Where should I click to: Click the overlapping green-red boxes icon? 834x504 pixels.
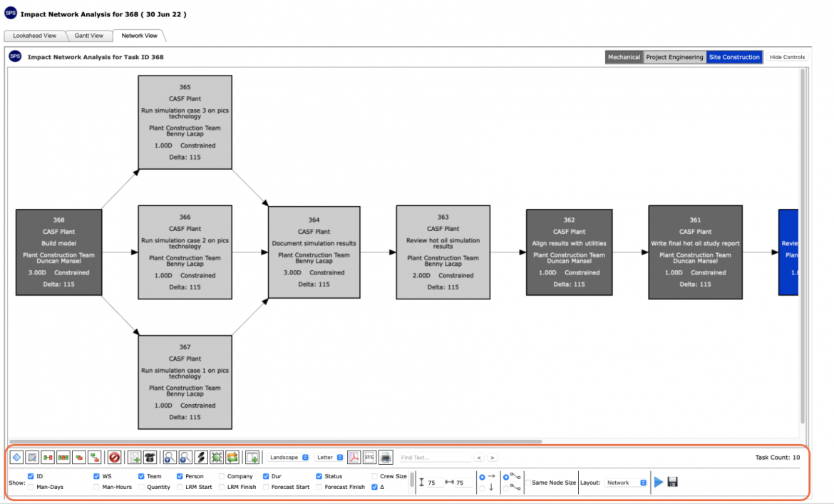coord(79,457)
